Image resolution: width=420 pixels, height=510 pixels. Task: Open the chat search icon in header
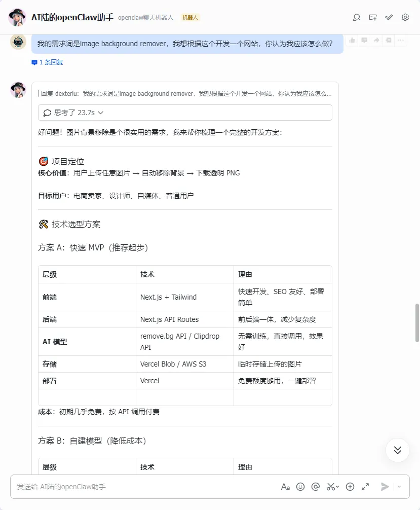pos(357,17)
